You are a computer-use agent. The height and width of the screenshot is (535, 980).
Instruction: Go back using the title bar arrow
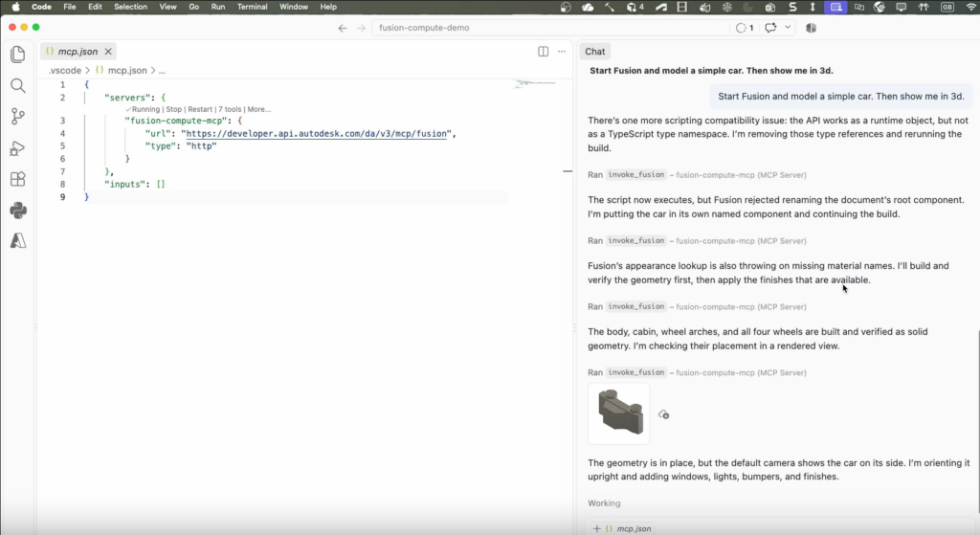[x=343, y=28]
